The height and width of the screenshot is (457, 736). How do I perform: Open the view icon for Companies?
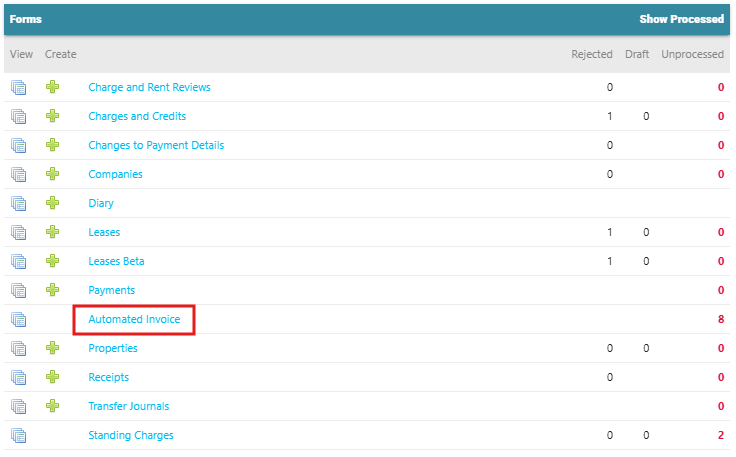pyautogui.click(x=19, y=175)
